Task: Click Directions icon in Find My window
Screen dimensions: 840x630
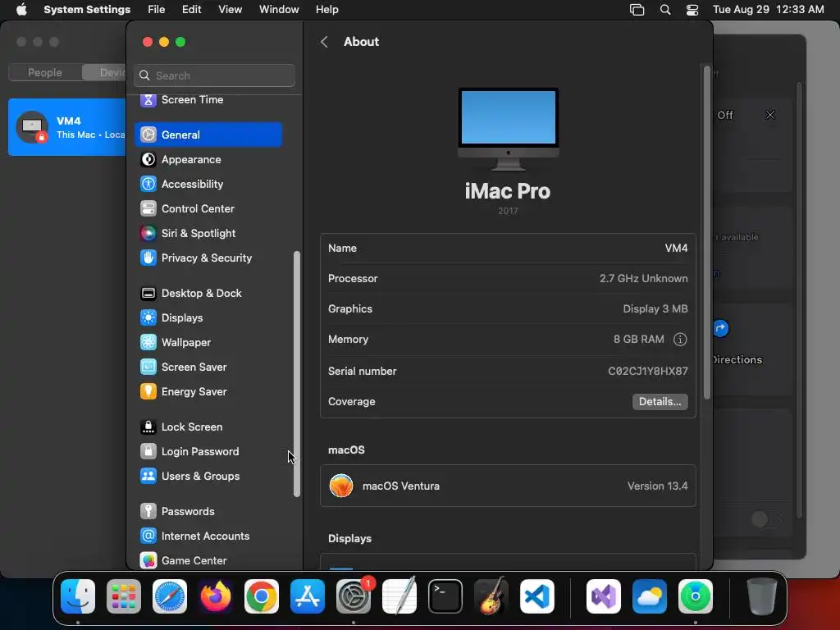Action: click(x=721, y=328)
